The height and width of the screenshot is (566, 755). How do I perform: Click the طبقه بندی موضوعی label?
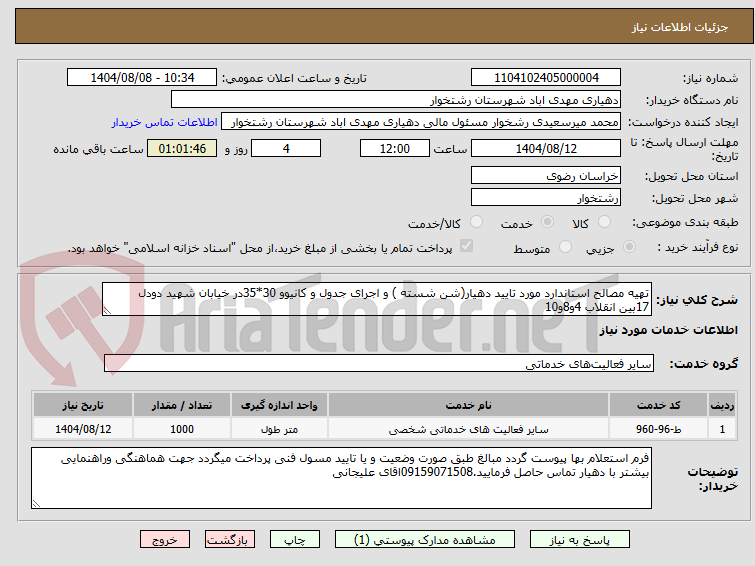pyautogui.click(x=685, y=222)
